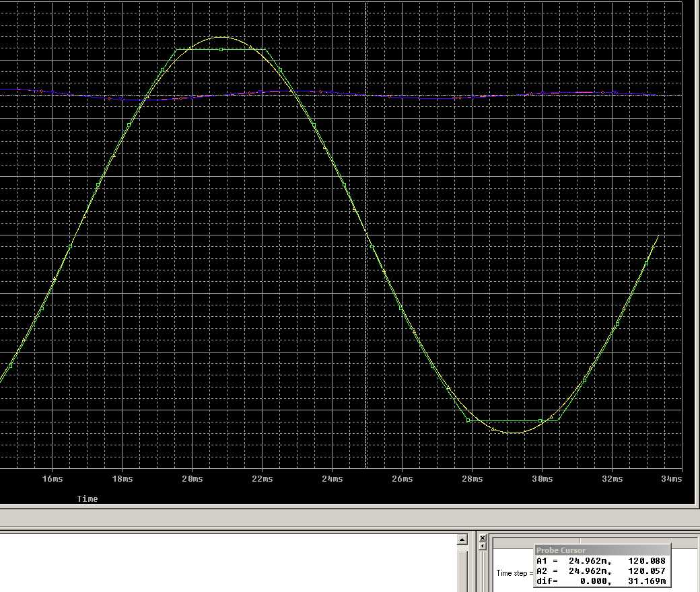
Task: Click the 16ms axis tick label
Action: 53,479
